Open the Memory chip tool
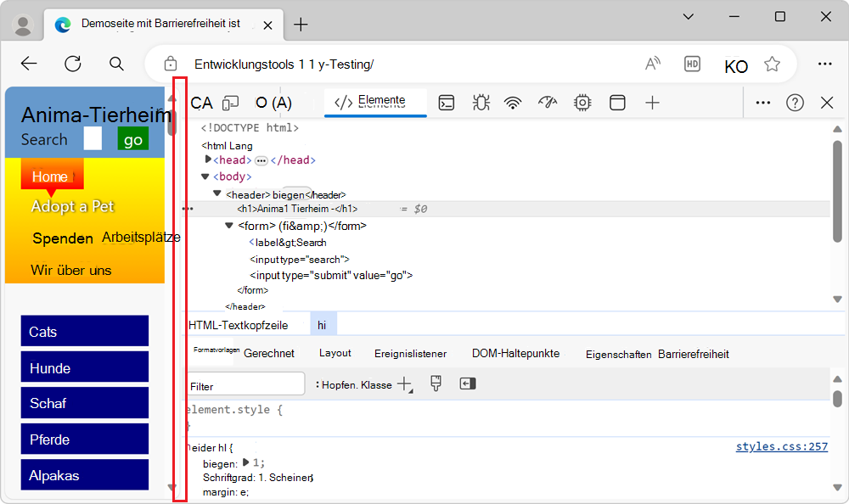849x504 pixels. 582,103
